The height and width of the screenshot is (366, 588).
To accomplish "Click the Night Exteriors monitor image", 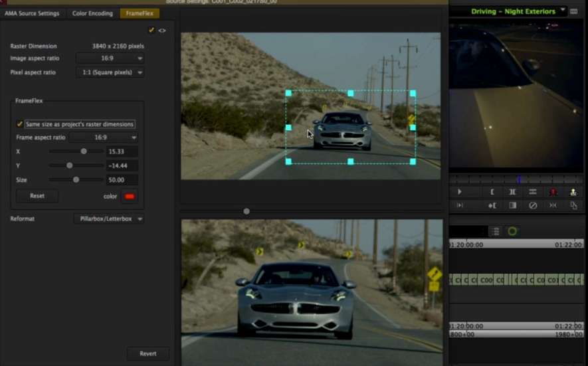I will (516, 95).
